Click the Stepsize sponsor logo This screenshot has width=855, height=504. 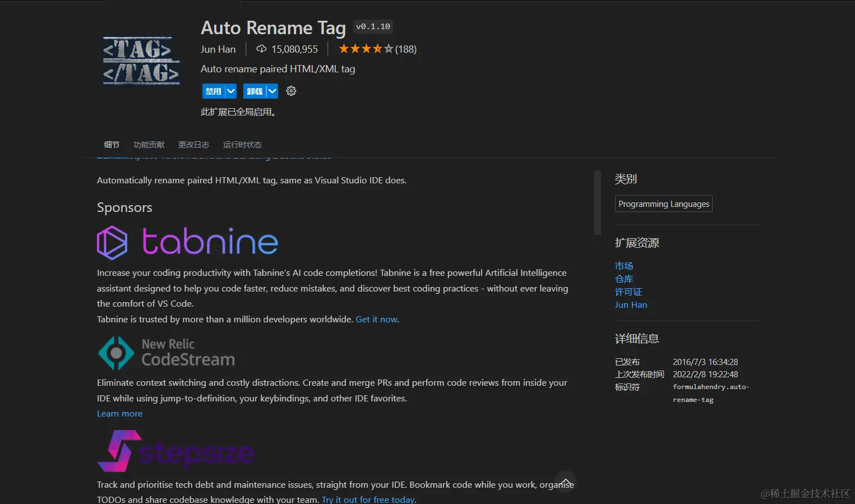tap(175, 451)
